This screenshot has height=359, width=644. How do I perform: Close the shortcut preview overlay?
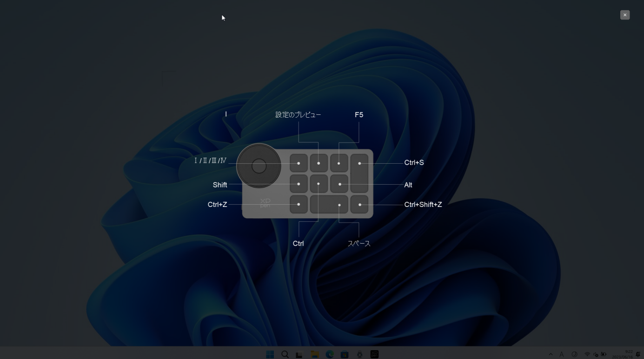(x=625, y=15)
